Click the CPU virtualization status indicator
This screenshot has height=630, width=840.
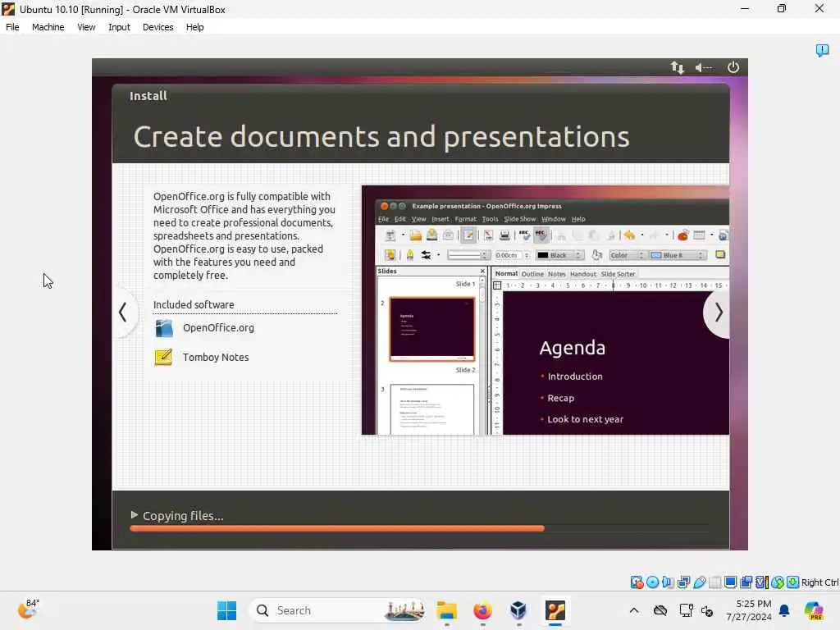(x=762, y=582)
